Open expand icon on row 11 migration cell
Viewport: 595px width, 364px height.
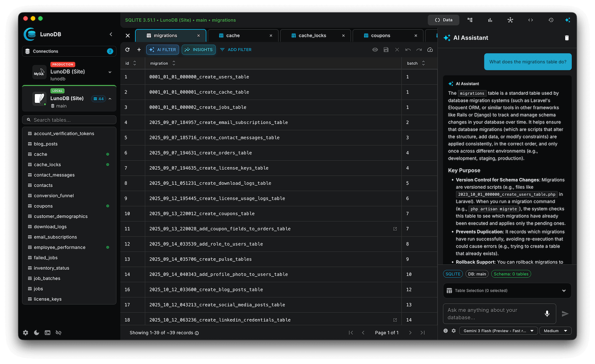click(x=395, y=229)
